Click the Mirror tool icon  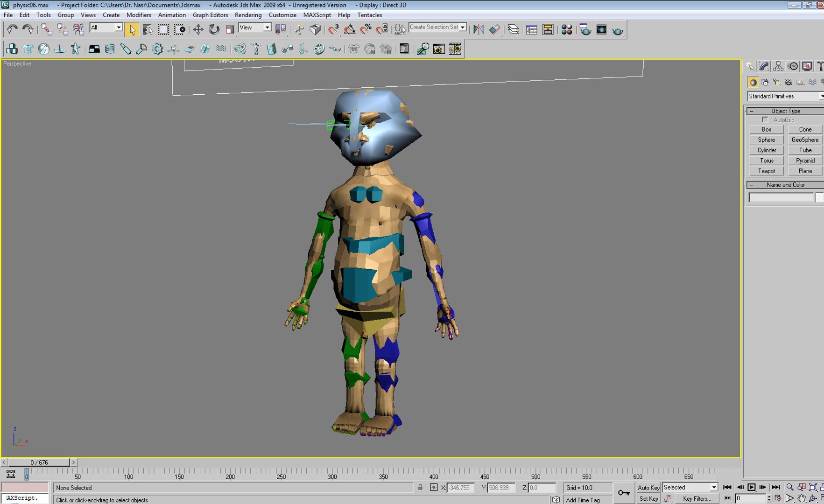pyautogui.click(x=479, y=30)
